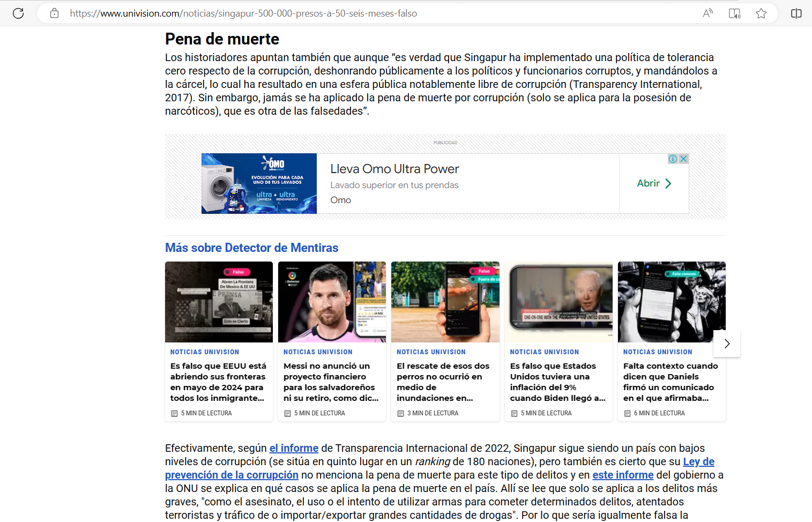This screenshot has height=522, width=812.
Task: Open the 'el informe' hyperlink
Action: (x=294, y=448)
